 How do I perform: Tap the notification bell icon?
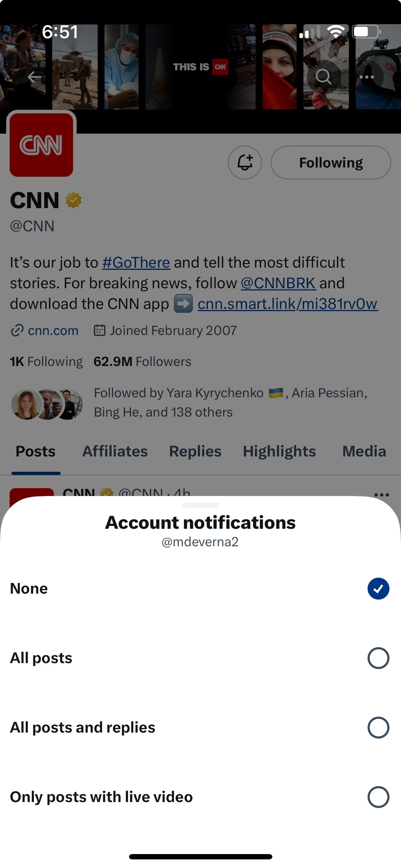coord(245,163)
